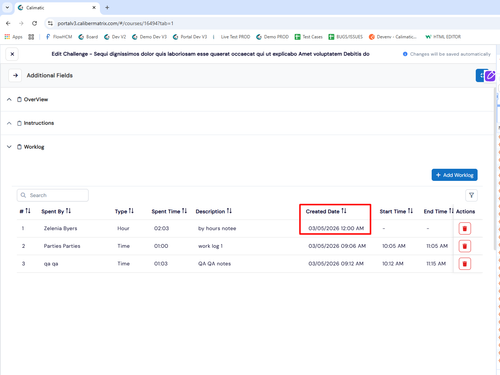Screen dimensions: 500x375
Task: Click the 'by hours notee' description
Action: coord(217,228)
